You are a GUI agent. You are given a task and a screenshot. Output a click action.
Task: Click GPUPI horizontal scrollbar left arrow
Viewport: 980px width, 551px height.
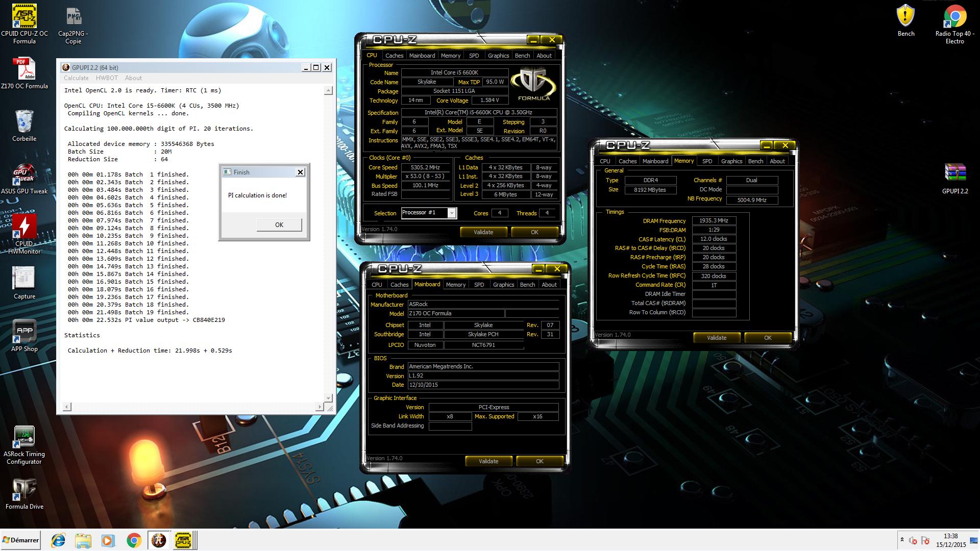67,407
